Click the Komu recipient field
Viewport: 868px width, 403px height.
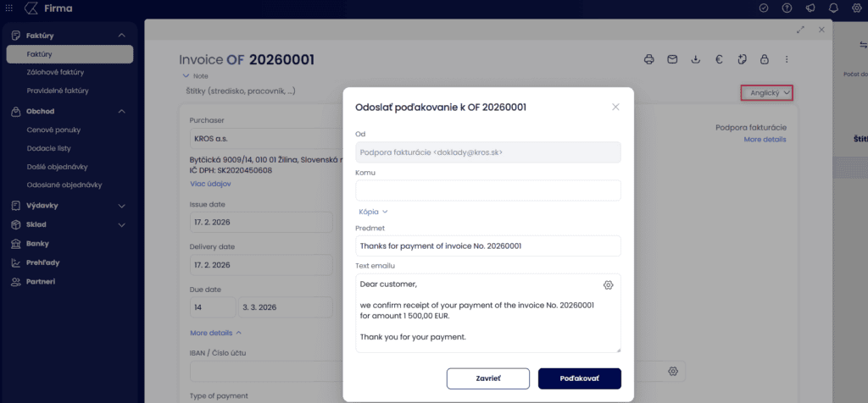(x=487, y=190)
